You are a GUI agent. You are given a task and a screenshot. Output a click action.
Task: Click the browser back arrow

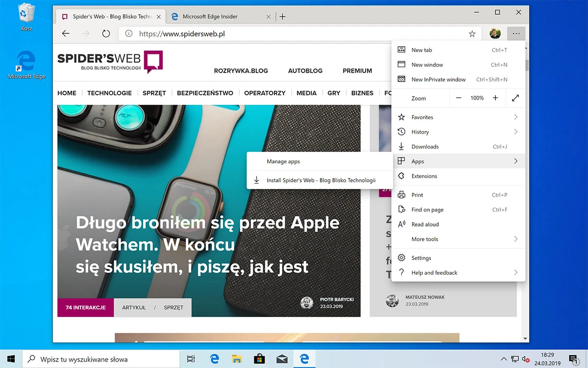pyautogui.click(x=66, y=34)
